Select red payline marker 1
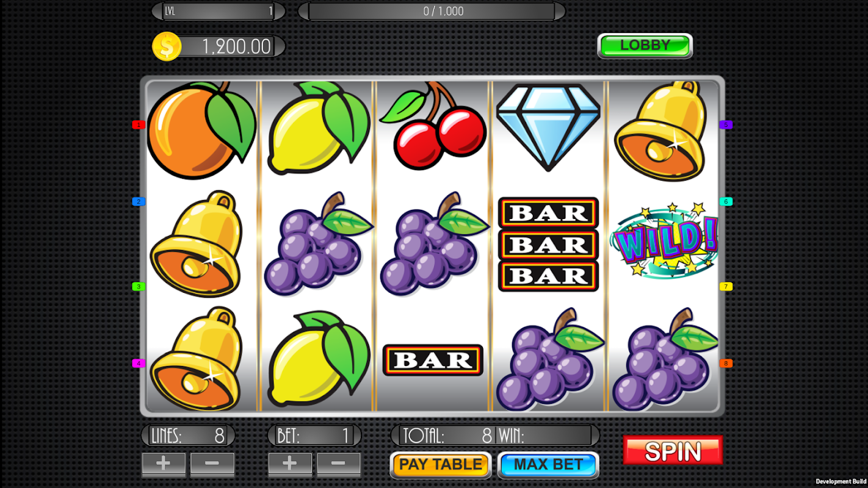The width and height of the screenshot is (868, 488). coord(139,124)
